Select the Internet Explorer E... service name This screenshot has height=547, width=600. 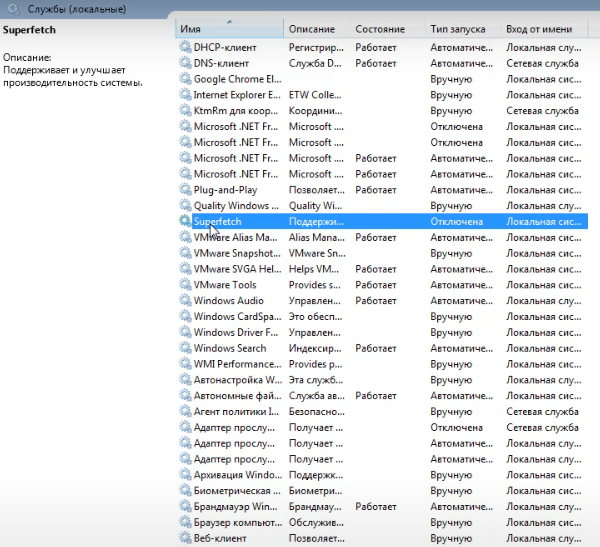pos(237,95)
